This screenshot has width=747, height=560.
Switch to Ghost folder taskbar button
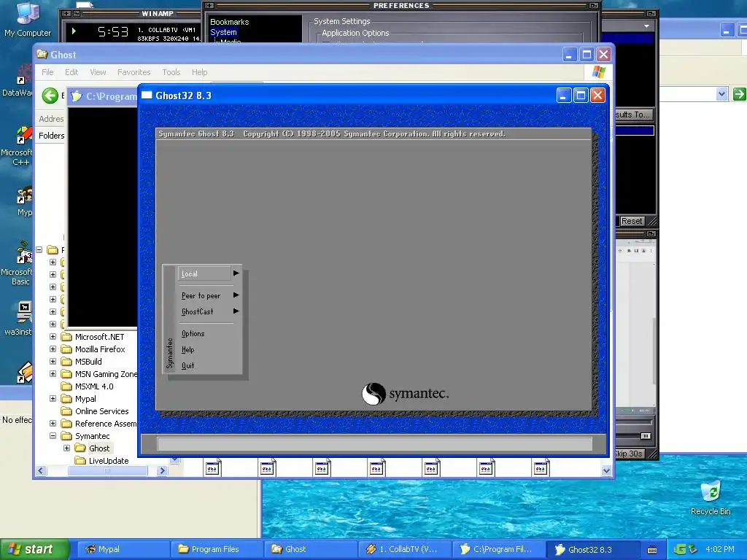coord(311,549)
